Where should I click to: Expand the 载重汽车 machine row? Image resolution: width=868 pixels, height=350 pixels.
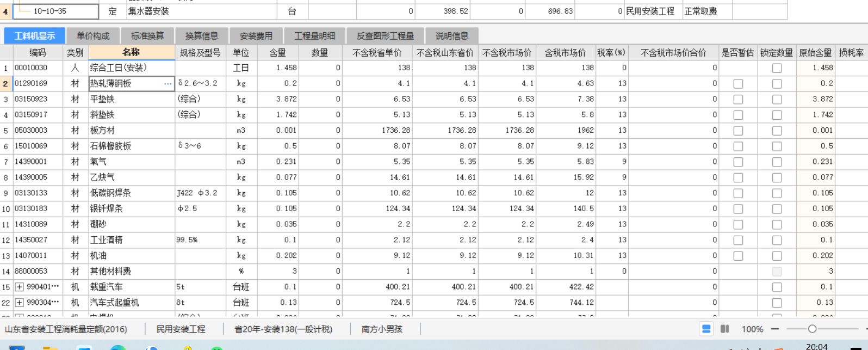pyautogui.click(x=19, y=287)
